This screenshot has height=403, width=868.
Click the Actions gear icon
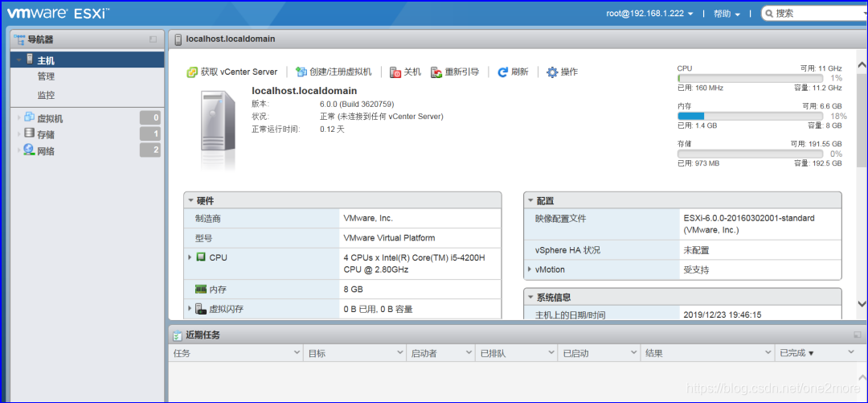(552, 72)
